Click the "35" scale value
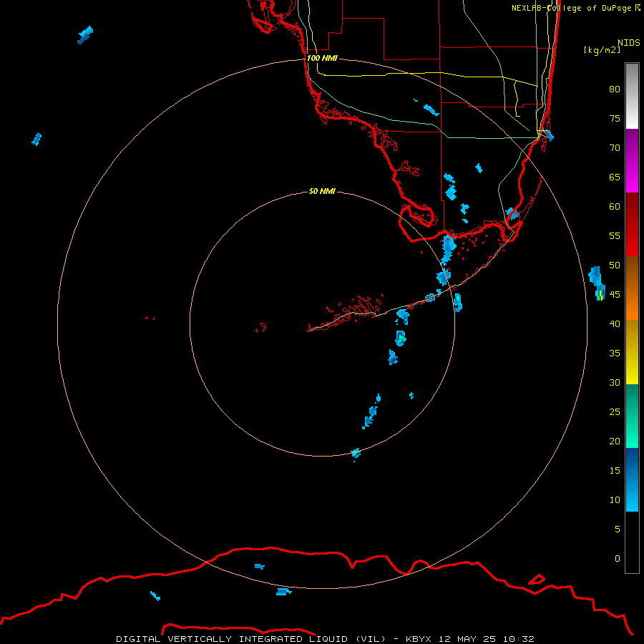The height and width of the screenshot is (644, 644). point(615,353)
